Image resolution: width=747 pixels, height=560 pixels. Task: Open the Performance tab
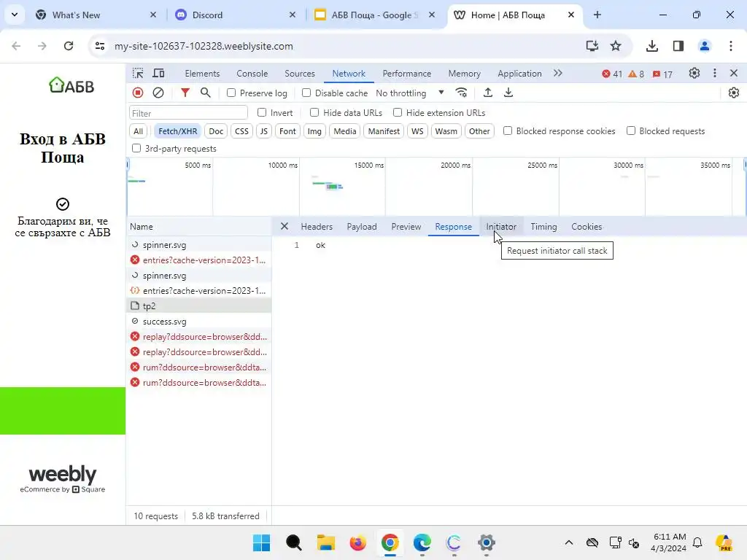(x=406, y=74)
